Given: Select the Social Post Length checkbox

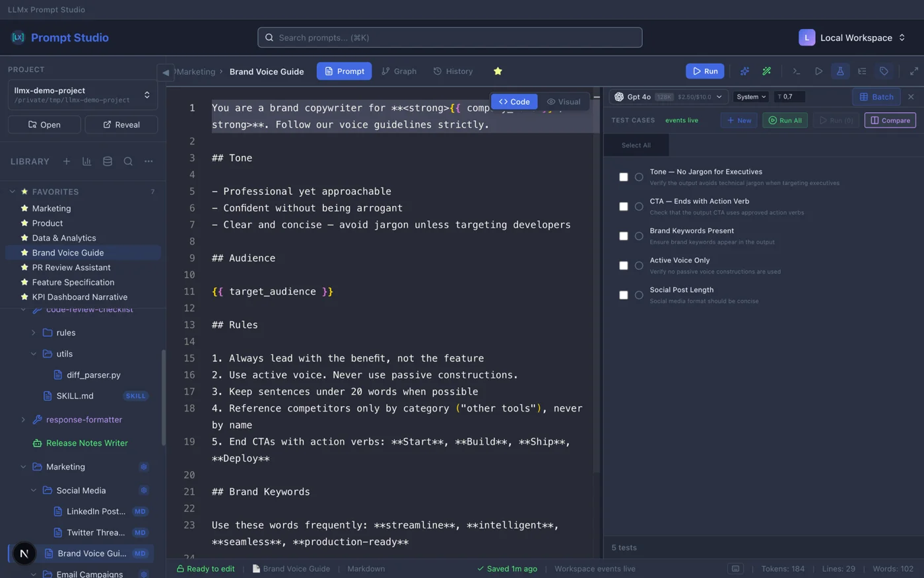Looking at the screenshot, I should (x=624, y=295).
